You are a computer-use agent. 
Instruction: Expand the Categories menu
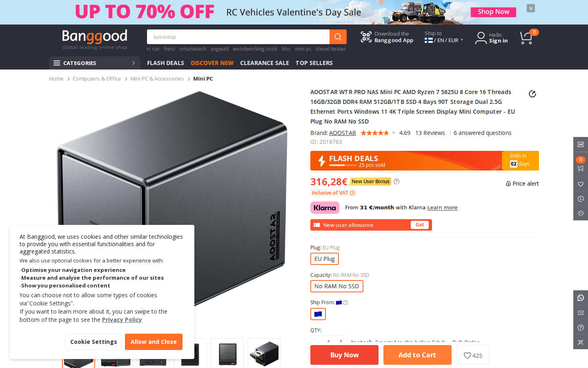pos(95,63)
